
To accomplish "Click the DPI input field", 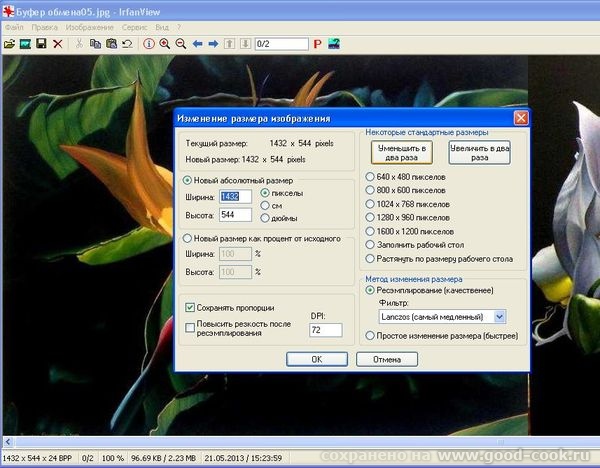I will (x=326, y=329).
